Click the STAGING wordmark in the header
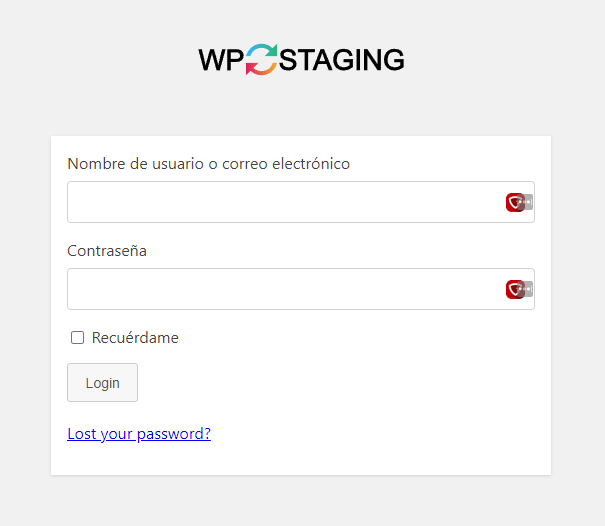Screen dimensions: 605x526 (341, 60)
